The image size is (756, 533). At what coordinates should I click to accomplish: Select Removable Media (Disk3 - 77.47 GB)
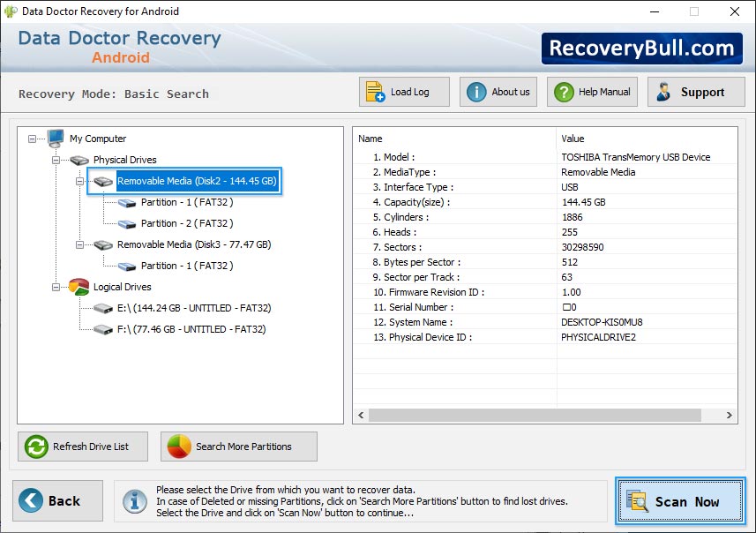coord(194,244)
